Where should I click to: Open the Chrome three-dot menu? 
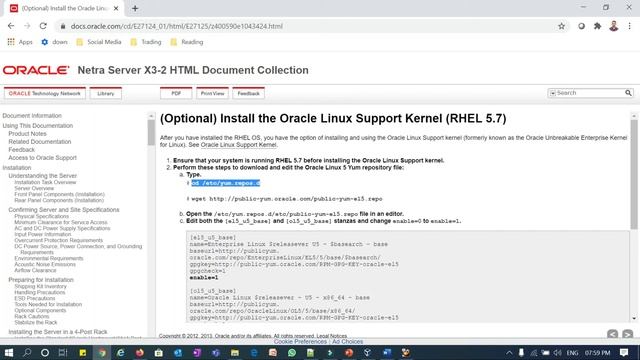pos(629,26)
